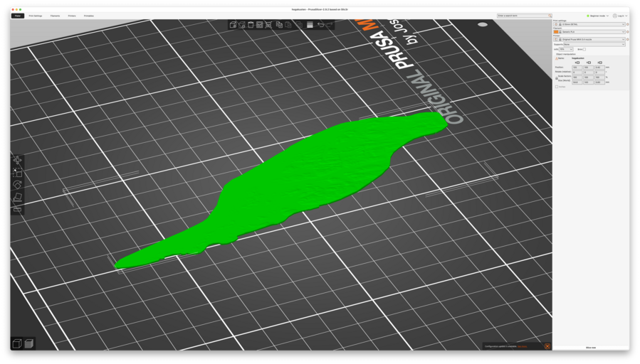
Task: Click the orange filament color swatch
Action: [x=557, y=32]
